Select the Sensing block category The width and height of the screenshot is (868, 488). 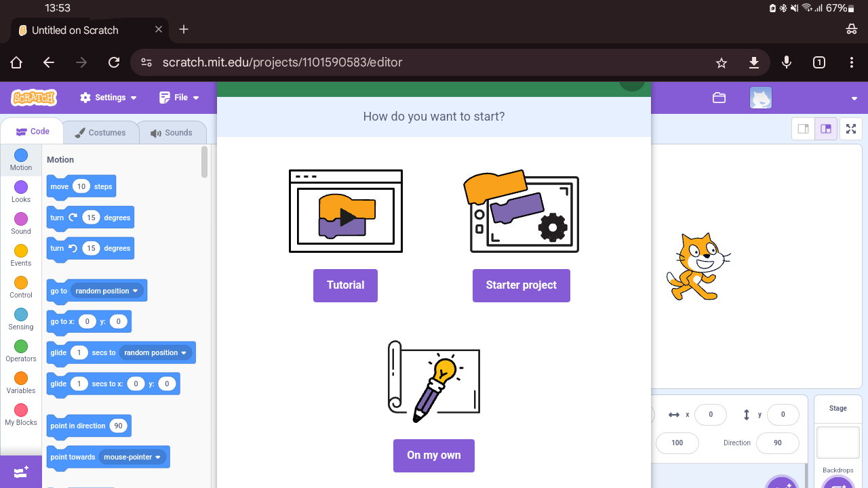point(21,319)
